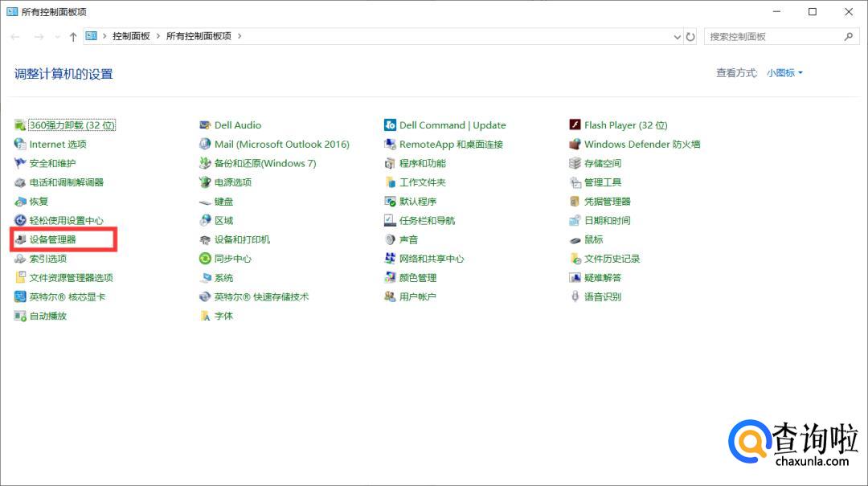Open the 字体 link

223,316
